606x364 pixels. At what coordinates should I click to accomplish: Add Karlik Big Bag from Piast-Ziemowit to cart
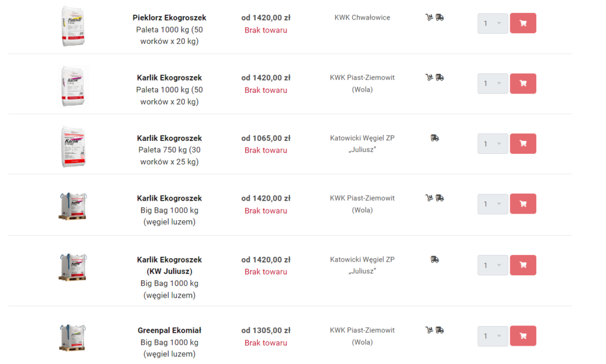(523, 204)
